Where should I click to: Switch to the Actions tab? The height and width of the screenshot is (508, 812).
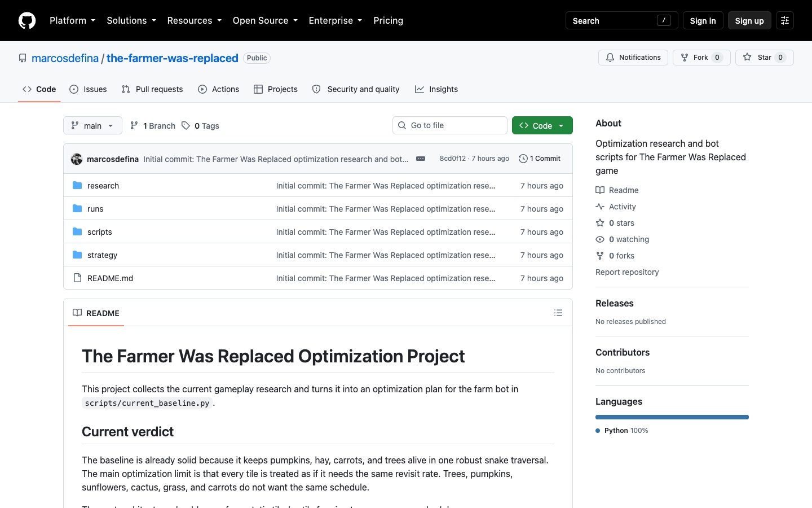pos(219,89)
